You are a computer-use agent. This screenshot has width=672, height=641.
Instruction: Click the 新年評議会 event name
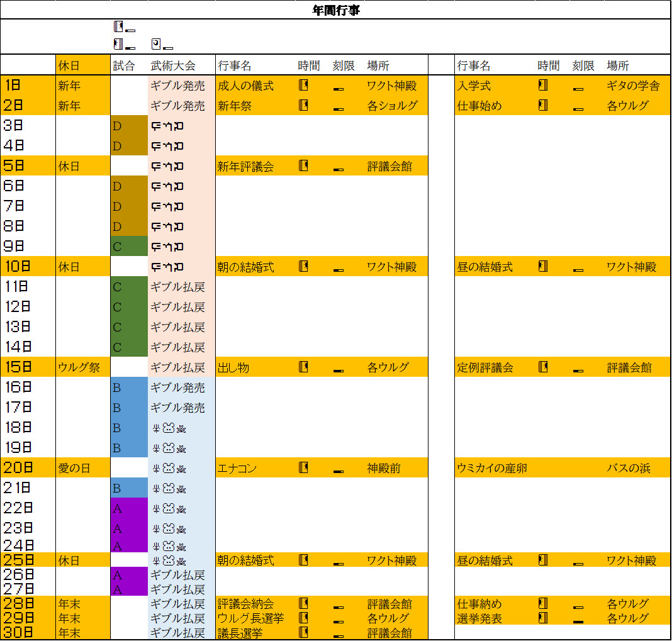pos(245,166)
